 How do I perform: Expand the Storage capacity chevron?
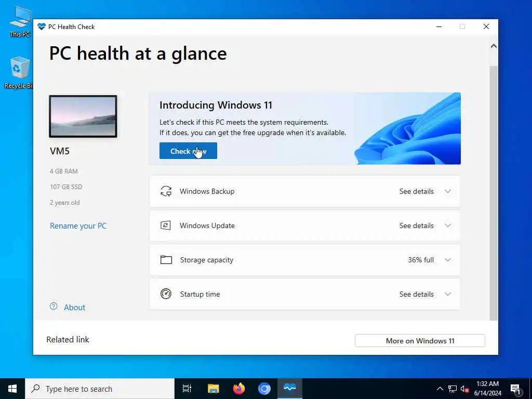click(448, 260)
